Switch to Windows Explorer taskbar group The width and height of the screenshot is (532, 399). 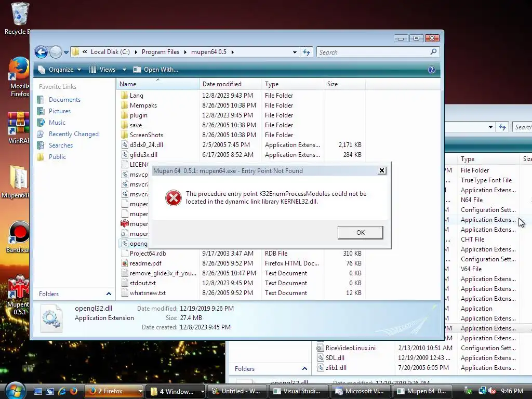[x=176, y=391]
